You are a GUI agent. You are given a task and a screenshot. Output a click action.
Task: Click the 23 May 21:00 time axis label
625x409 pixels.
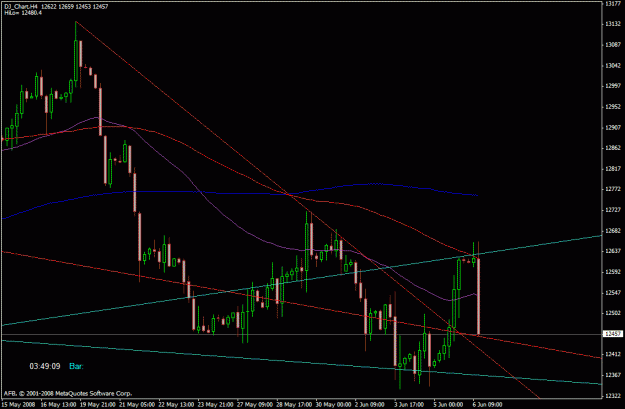[x=215, y=404]
